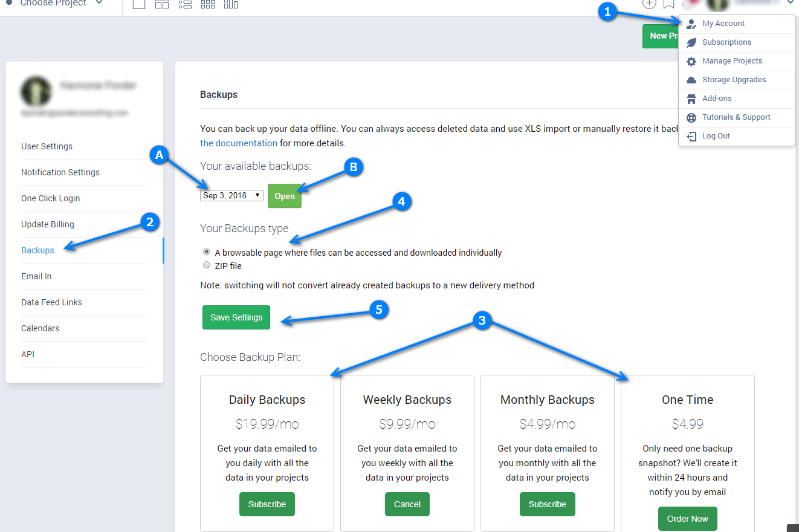Open the documentation link
Screen dimensions: 799x532
pyautogui.click(x=239, y=143)
